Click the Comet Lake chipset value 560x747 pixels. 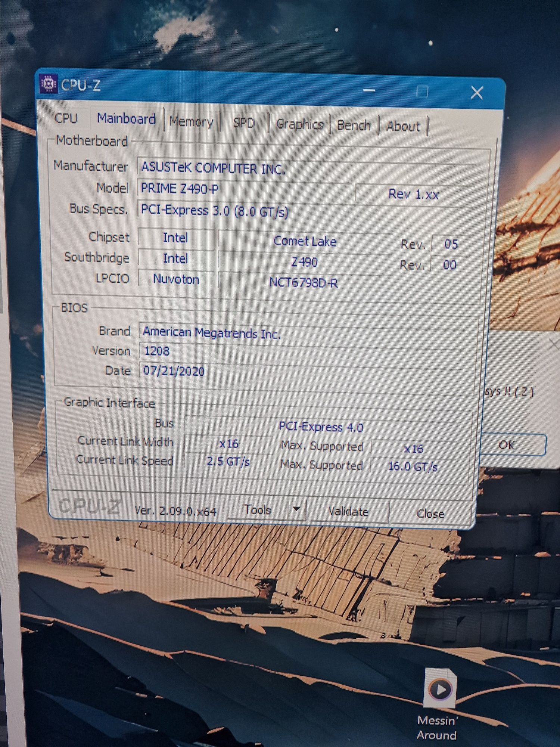[x=305, y=241]
